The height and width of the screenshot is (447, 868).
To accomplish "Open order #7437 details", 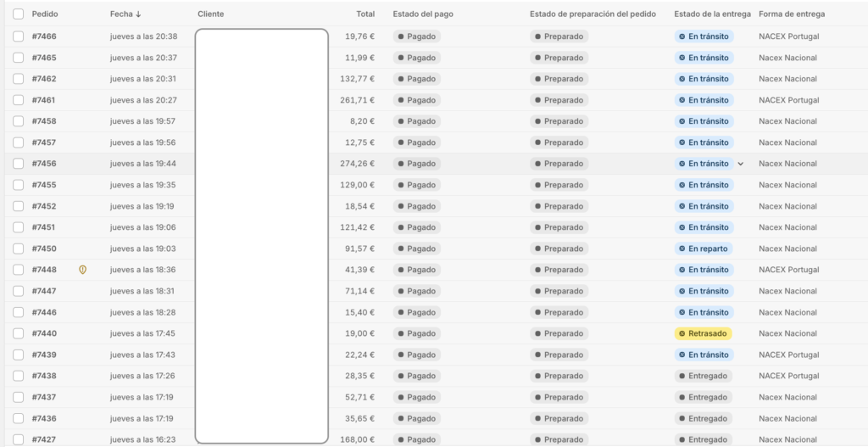I will point(44,397).
